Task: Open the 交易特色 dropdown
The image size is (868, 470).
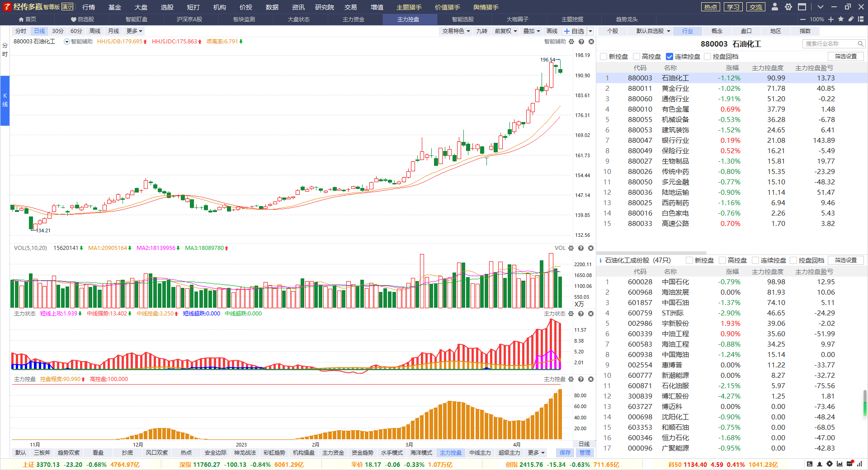Action: (x=456, y=31)
